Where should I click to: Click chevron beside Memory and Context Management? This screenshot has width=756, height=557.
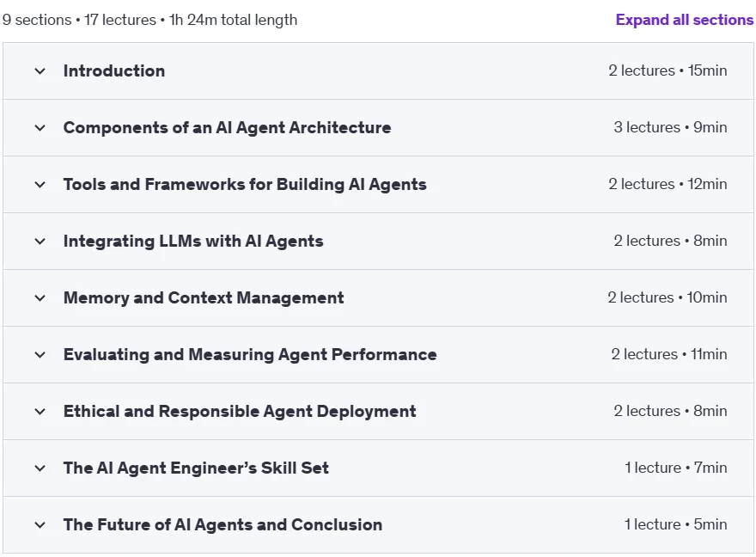[x=40, y=298]
